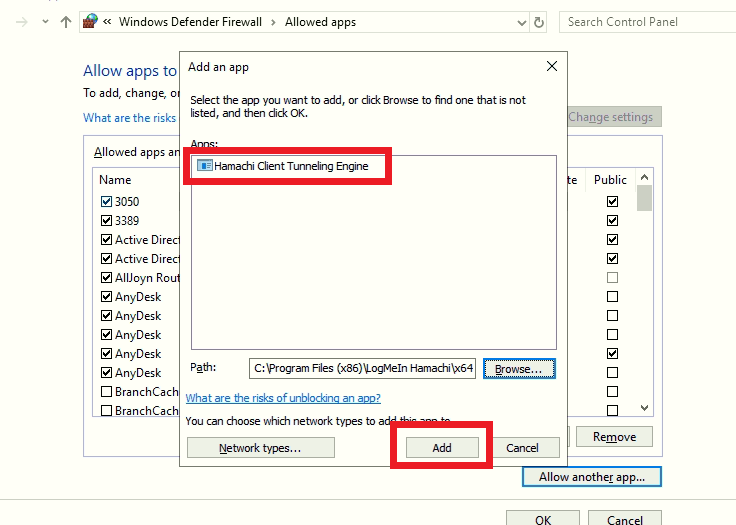The height and width of the screenshot is (525, 736).
Task: Click the Control Panel firewall icon in address bar
Action: click(90, 21)
